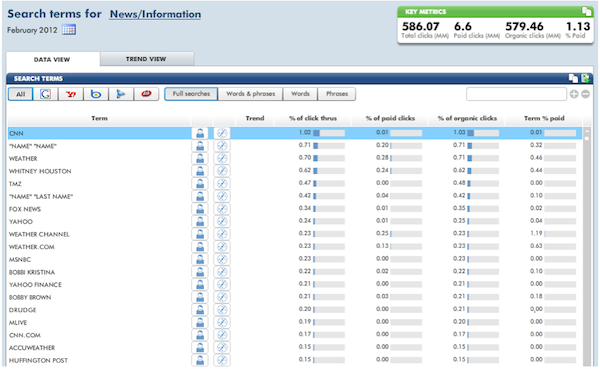Click the 1.19 Term % paid value
Image resolution: width=600 pixels, height=369 pixels.
click(x=536, y=233)
